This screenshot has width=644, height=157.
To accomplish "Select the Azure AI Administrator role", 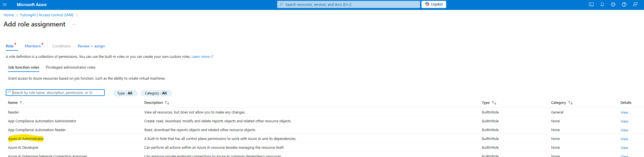I will click(x=26, y=139).
